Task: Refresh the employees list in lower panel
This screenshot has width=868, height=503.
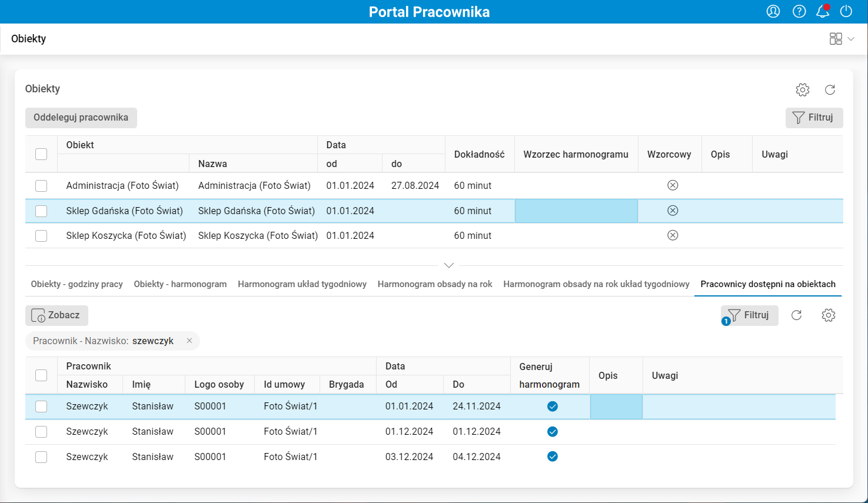Action: tap(796, 315)
